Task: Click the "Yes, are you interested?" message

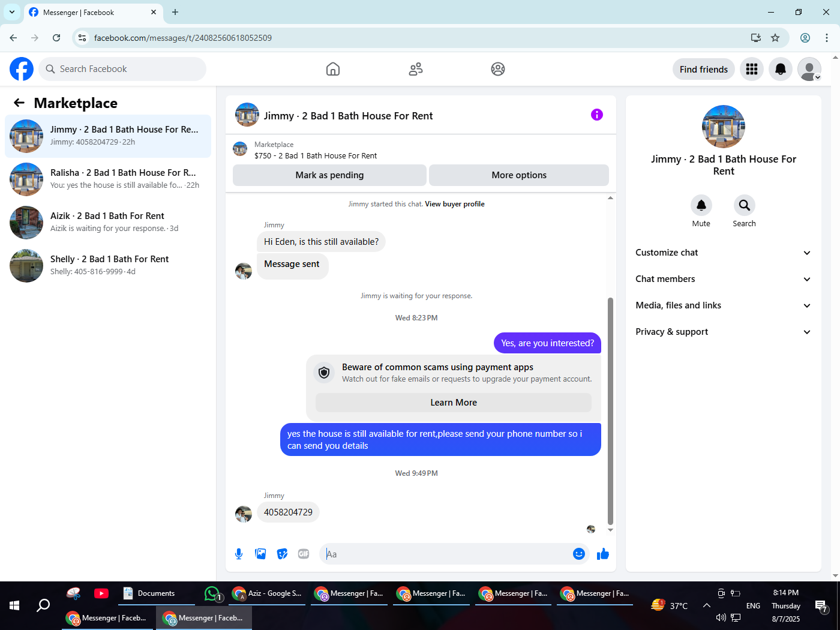Action: pyautogui.click(x=547, y=343)
